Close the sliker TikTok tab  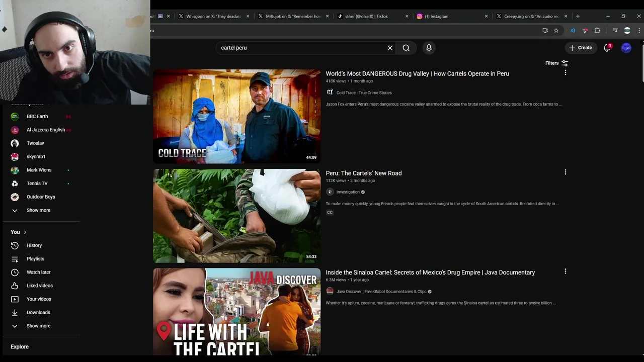tap(407, 16)
